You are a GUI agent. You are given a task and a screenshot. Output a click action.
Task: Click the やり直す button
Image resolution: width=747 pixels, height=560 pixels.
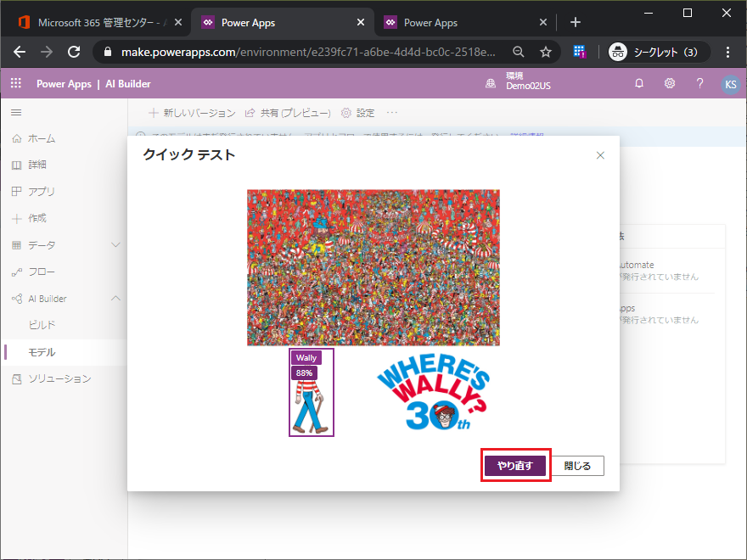[x=515, y=465]
